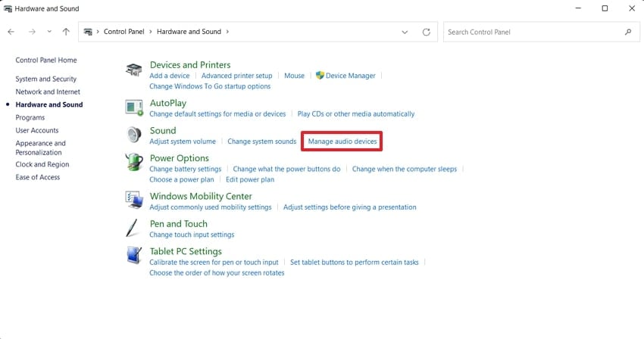This screenshot has width=644, height=339.
Task: Click the Search Control Panel field
Action: [534, 33]
